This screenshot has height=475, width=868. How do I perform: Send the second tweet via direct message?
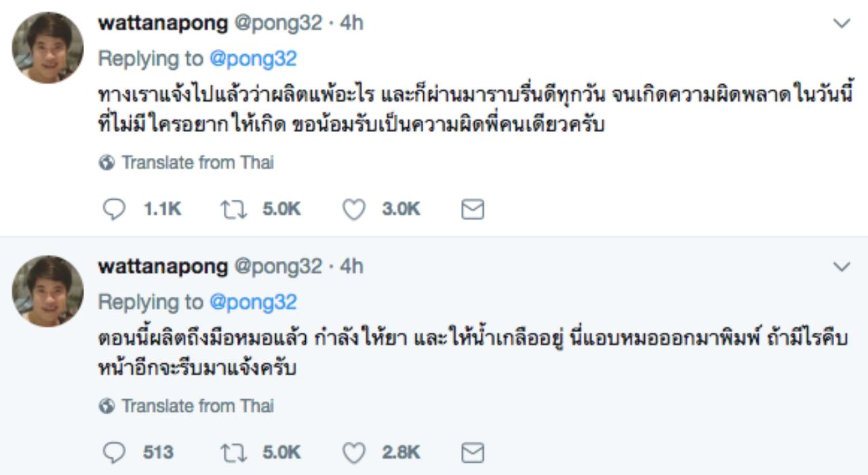coord(472,452)
